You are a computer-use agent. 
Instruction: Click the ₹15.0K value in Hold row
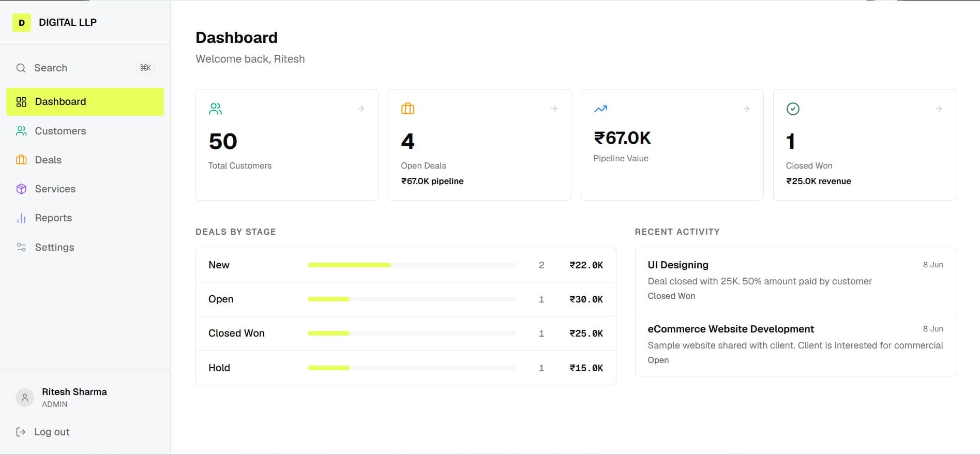click(x=586, y=368)
